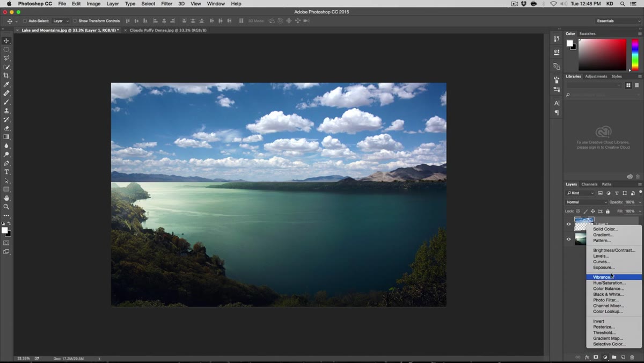The height and width of the screenshot is (363, 644).
Task: Select the Gradient tool
Action: (x=6, y=137)
